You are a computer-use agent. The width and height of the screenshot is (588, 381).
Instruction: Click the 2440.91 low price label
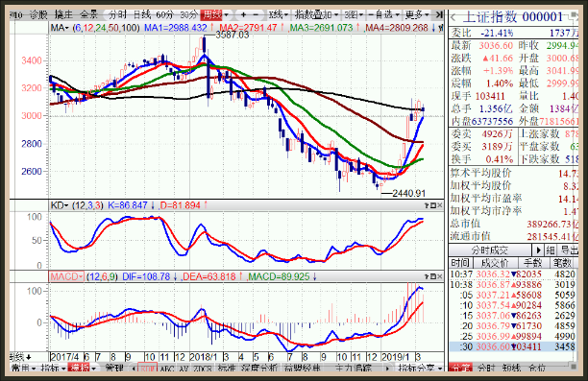pos(408,193)
